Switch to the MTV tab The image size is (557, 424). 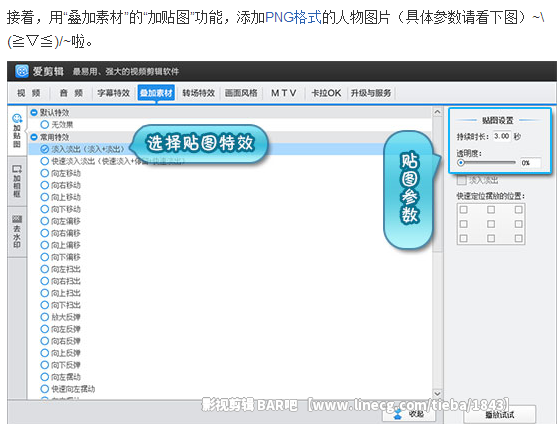(284, 93)
